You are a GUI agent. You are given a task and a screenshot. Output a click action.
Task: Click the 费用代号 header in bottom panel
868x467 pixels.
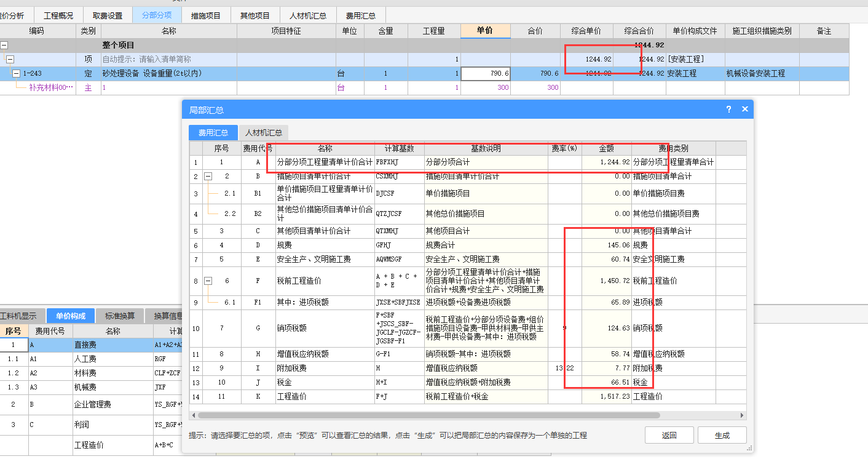click(50, 331)
